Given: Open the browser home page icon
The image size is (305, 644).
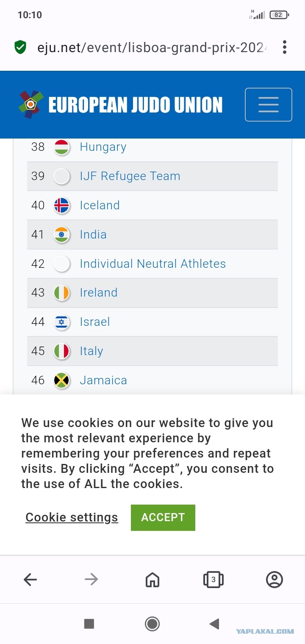Looking at the screenshot, I should tap(152, 579).
